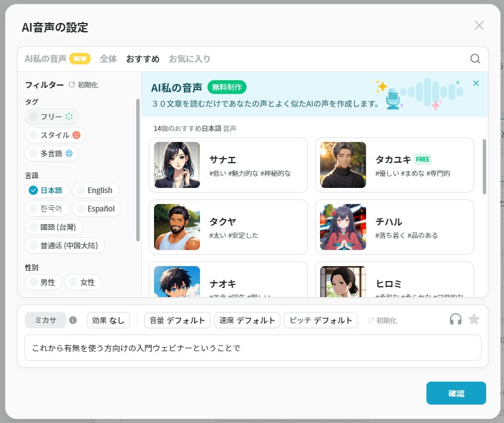Click the ナオキ voice name
Viewport: 504px width, 423px height.
click(223, 284)
